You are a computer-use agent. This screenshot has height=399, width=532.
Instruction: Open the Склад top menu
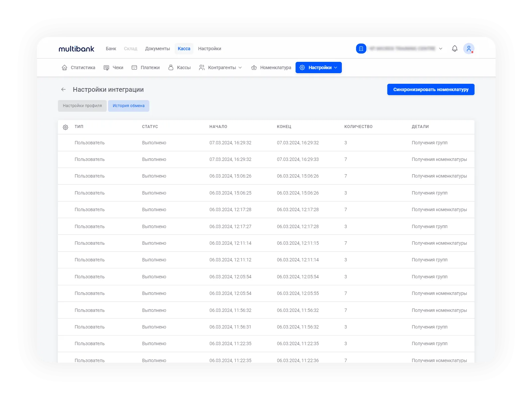coord(131,49)
